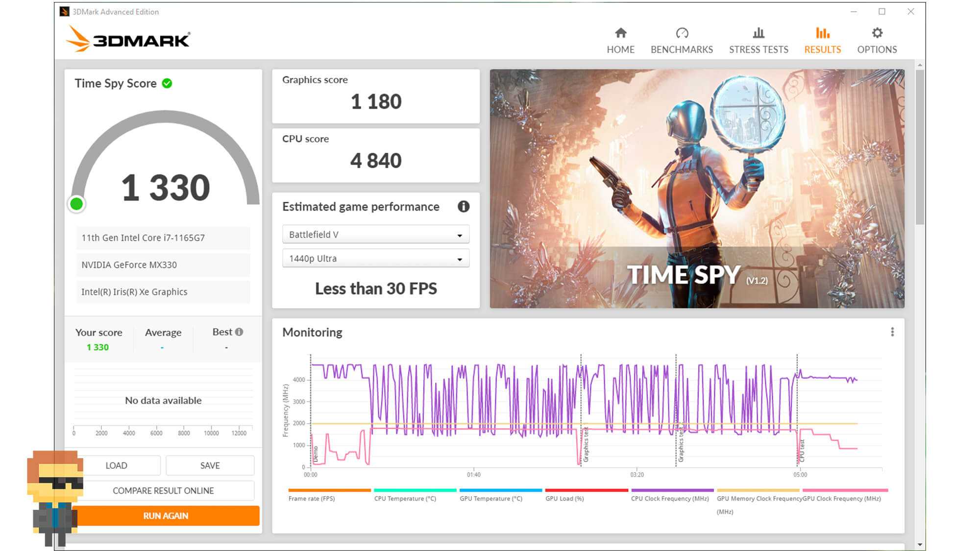The image size is (980, 551).
Task: Click the Stress Tests bar chart icon
Action: (x=758, y=33)
